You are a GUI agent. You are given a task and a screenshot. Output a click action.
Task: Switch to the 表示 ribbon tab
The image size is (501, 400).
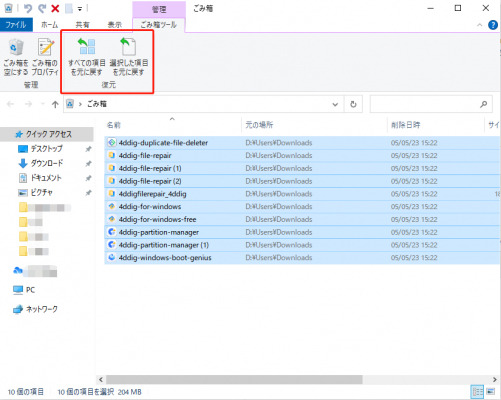pyautogui.click(x=114, y=25)
